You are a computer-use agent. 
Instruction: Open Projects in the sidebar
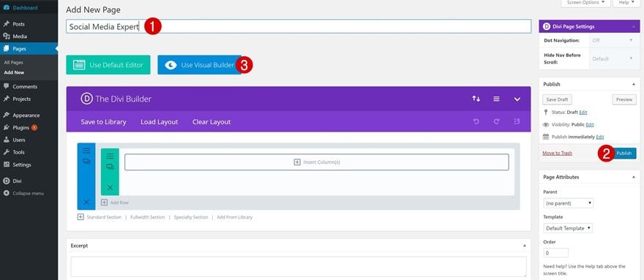[x=21, y=99]
